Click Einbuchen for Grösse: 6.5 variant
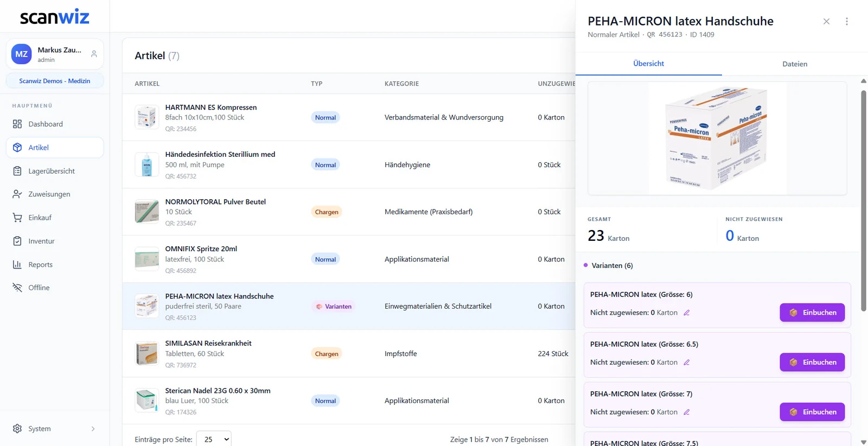This screenshot has height=446, width=868. pyautogui.click(x=812, y=362)
